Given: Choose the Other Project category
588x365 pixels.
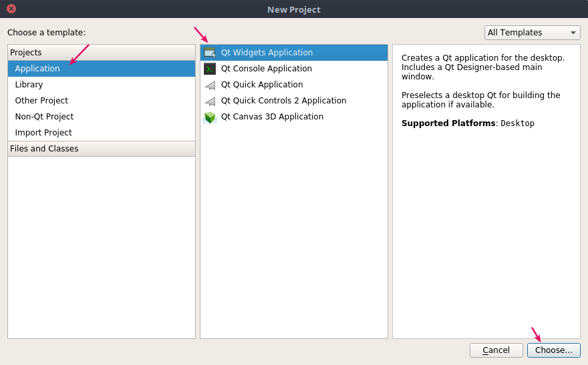Looking at the screenshot, I should coord(41,101).
